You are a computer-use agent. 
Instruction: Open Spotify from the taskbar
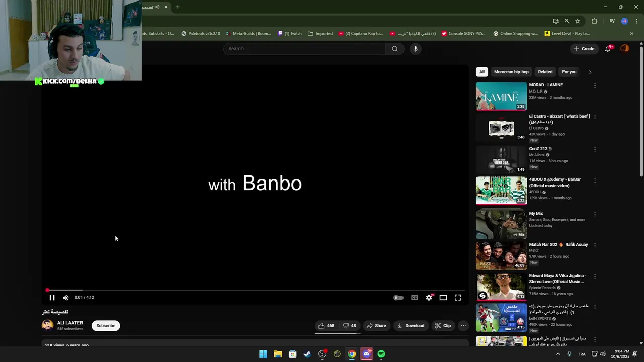(x=381, y=354)
